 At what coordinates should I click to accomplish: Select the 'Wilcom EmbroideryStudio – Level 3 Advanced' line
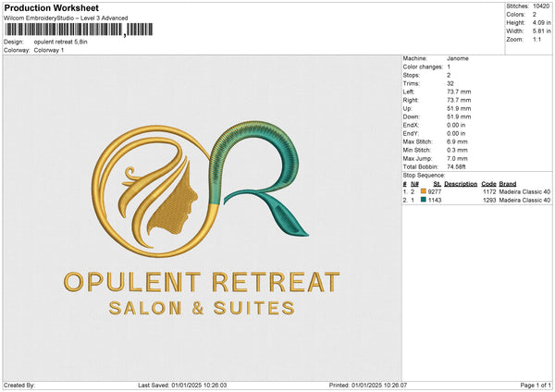click(66, 18)
